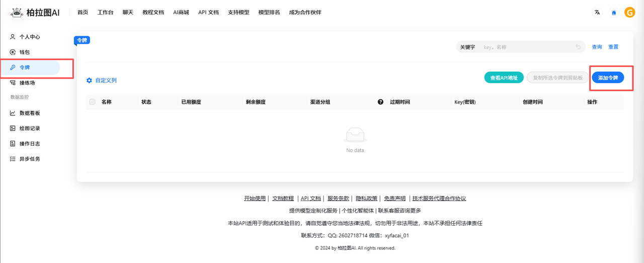Open 数据看板 in the sidebar
Image resolution: width=644 pixels, height=263 pixels.
(29, 113)
